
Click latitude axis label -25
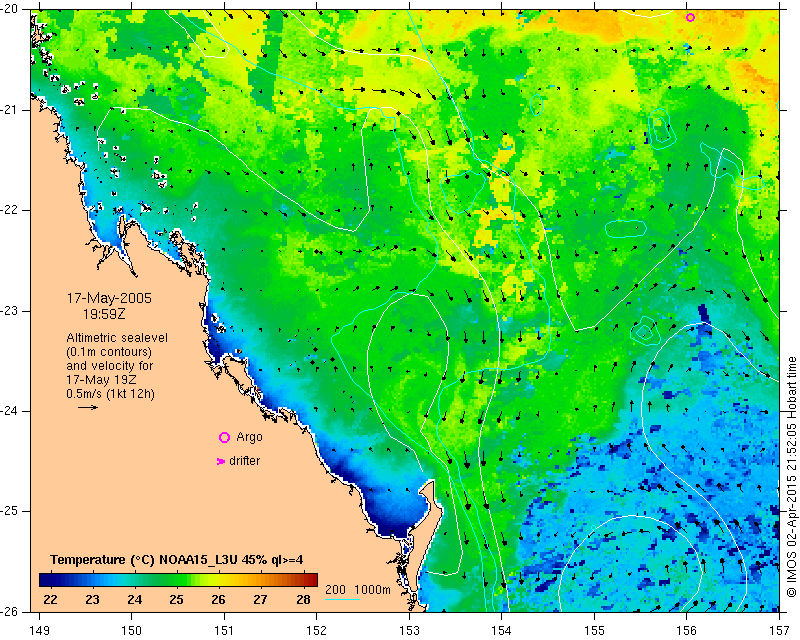(10, 511)
